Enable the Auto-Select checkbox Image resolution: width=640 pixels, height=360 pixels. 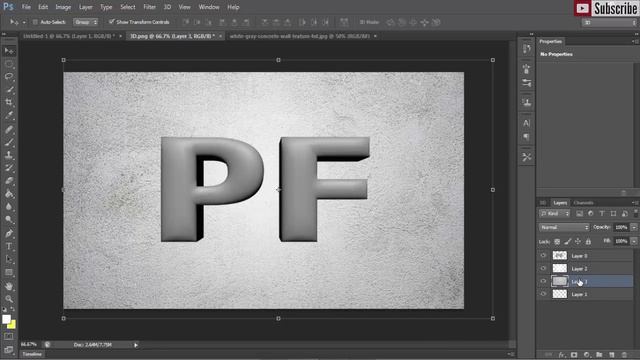pyautogui.click(x=35, y=22)
